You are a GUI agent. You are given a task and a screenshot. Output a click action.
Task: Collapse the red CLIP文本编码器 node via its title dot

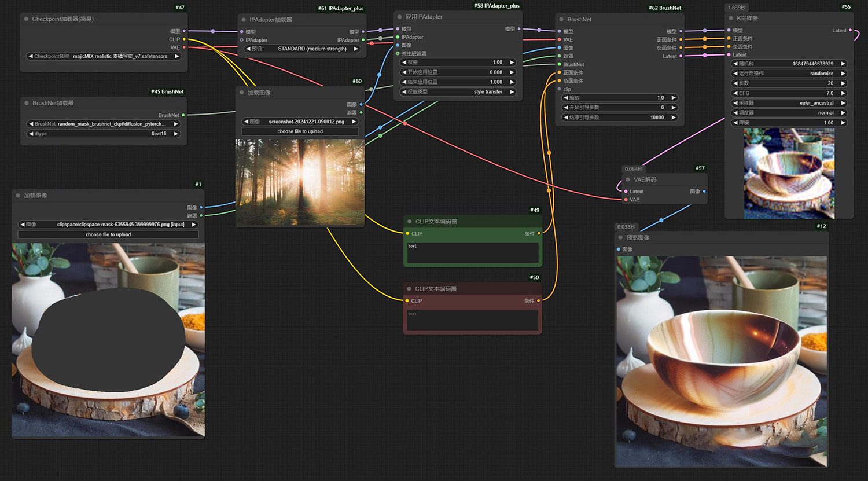pos(409,289)
